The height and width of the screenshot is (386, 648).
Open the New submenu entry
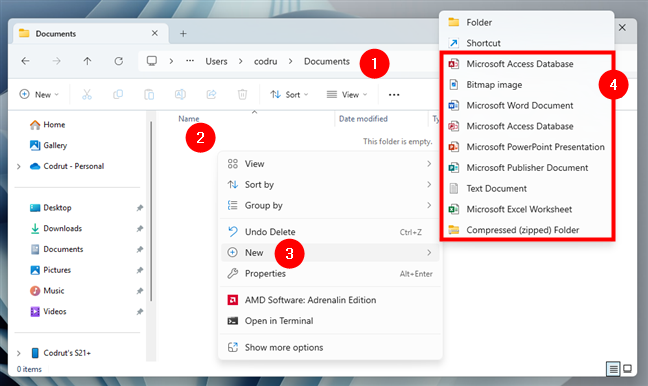pos(330,253)
